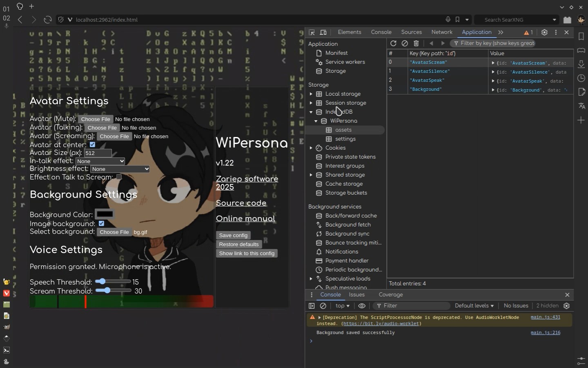The height and width of the screenshot is (368, 588).
Task: Clear the console with the circle-slash icon
Action: coord(323,306)
